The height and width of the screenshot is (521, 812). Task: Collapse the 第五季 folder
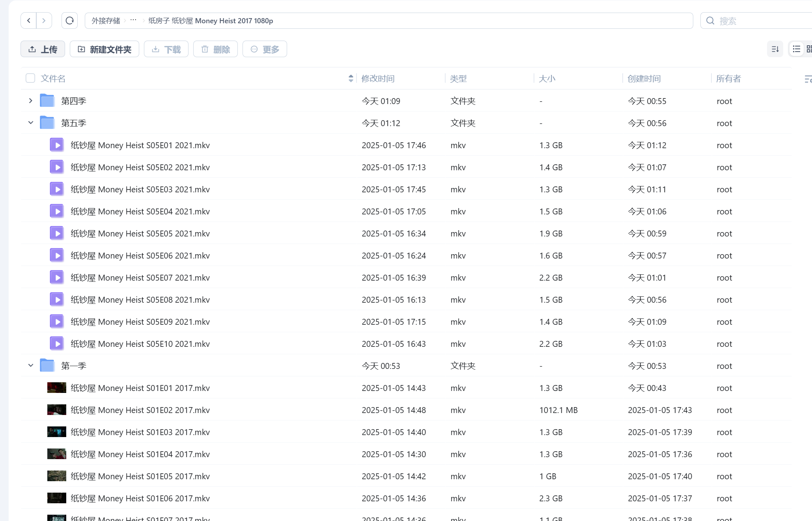30,123
